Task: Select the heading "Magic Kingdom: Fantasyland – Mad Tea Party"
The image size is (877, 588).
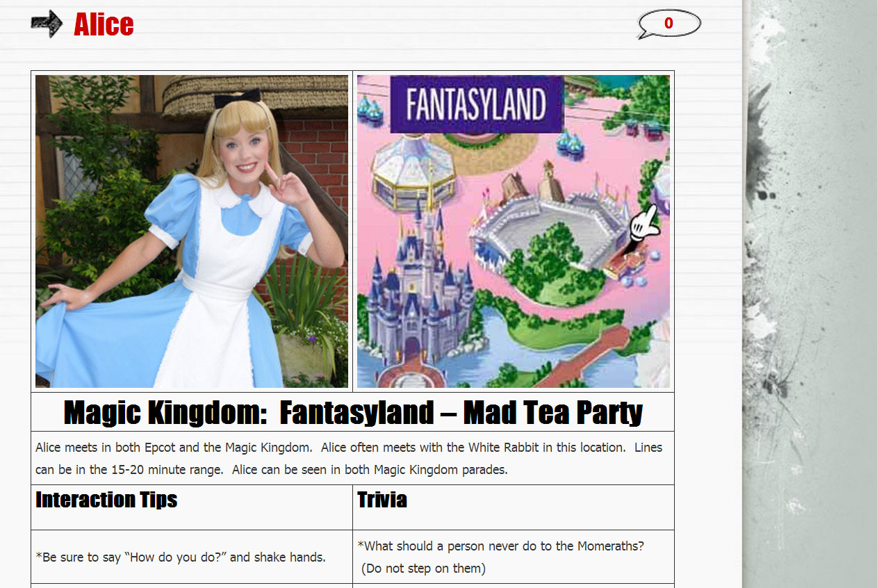Action: (x=353, y=412)
